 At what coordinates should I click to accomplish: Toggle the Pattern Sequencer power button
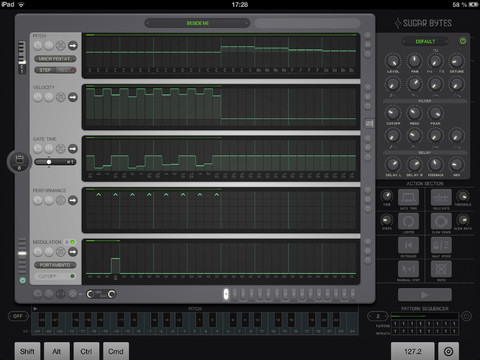click(466, 315)
